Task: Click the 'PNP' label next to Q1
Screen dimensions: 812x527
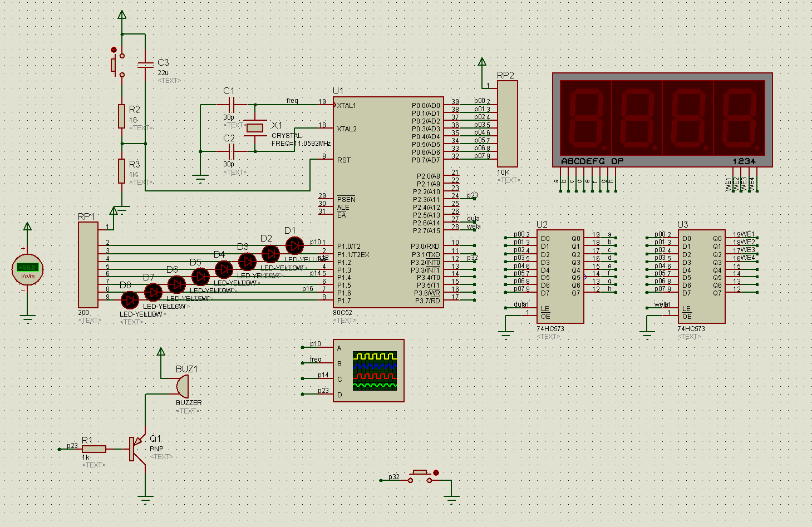Action: (156, 449)
